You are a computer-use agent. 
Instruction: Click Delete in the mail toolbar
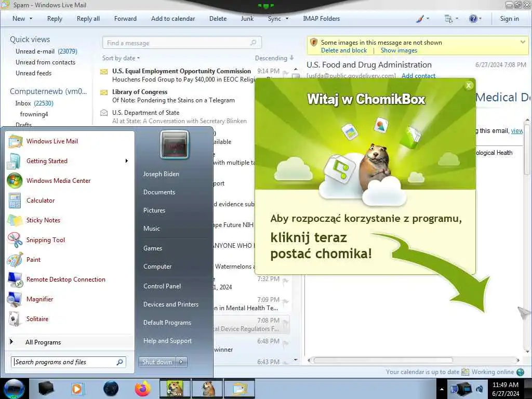point(218,19)
